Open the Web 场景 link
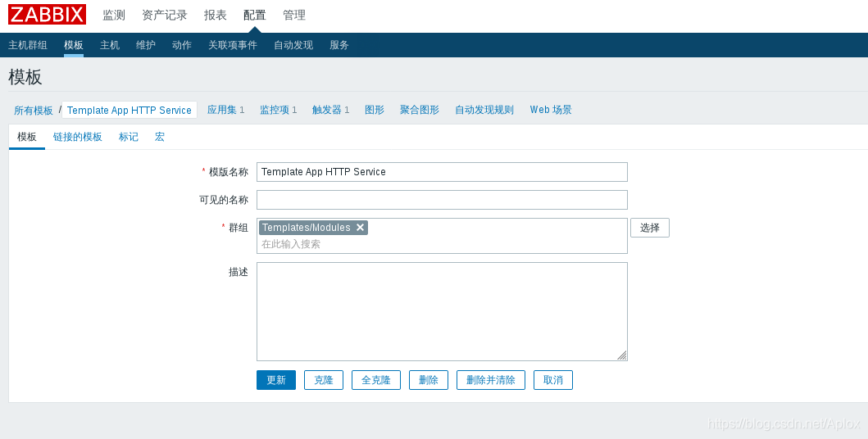The width and height of the screenshot is (868, 439). pos(551,110)
